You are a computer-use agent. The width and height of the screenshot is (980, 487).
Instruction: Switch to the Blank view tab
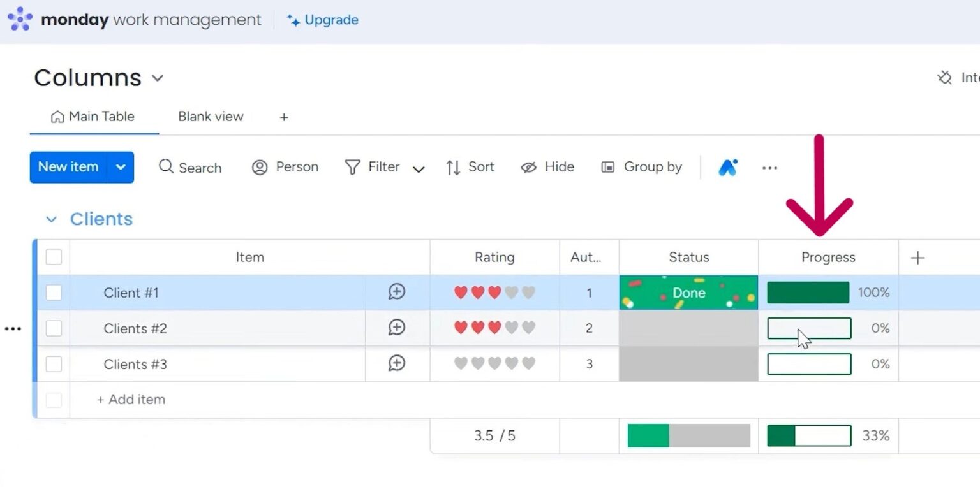[x=211, y=117]
